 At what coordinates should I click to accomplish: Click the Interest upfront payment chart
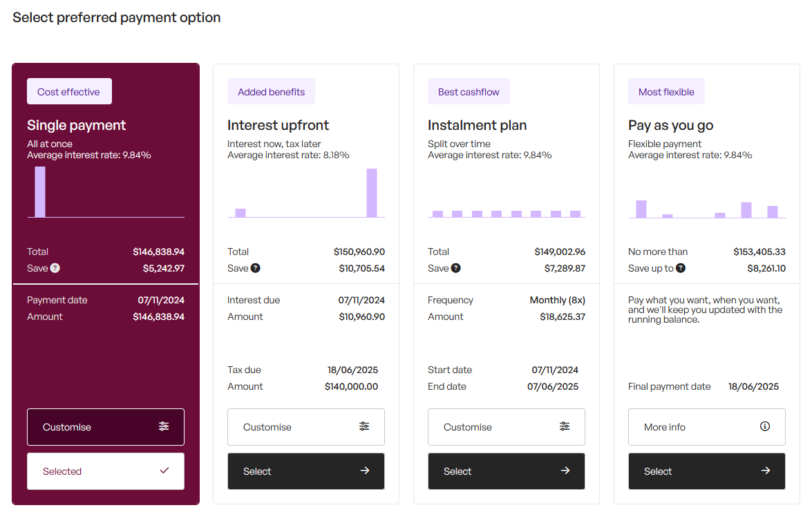(x=306, y=193)
